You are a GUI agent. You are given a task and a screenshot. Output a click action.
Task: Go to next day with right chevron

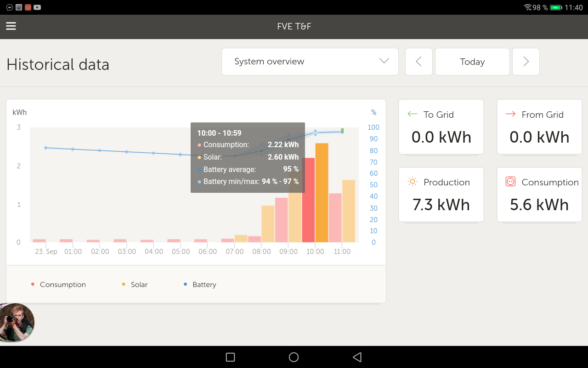(526, 62)
